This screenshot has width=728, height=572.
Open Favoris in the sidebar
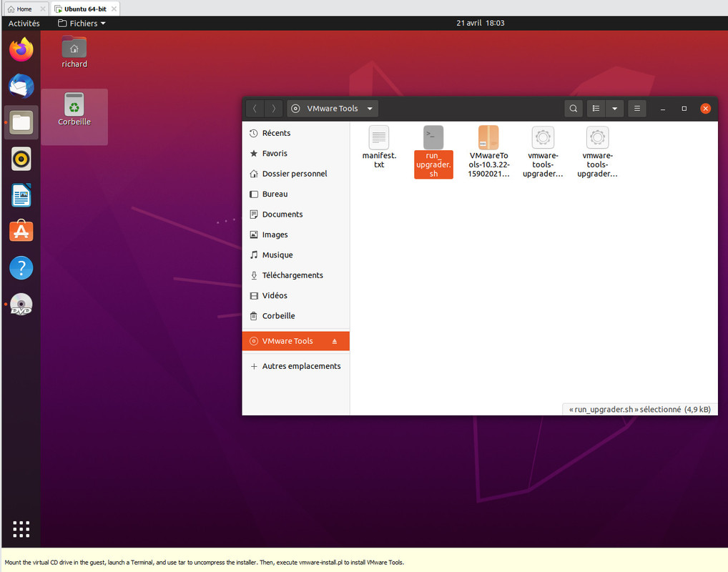point(296,154)
